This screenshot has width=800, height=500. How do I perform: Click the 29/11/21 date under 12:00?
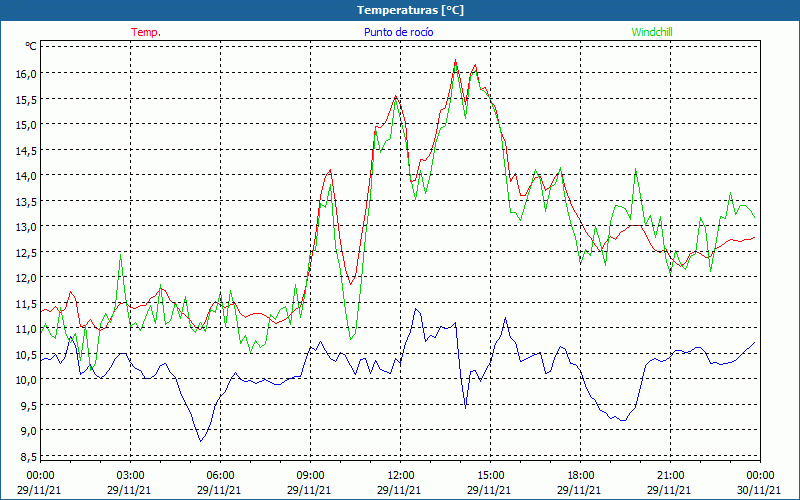399,490
